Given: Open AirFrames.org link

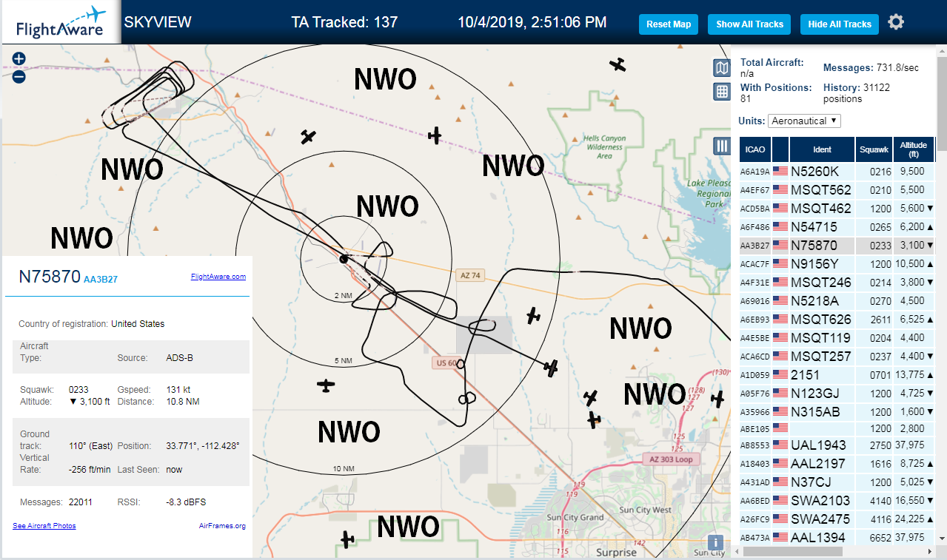Looking at the screenshot, I should coord(222,526).
